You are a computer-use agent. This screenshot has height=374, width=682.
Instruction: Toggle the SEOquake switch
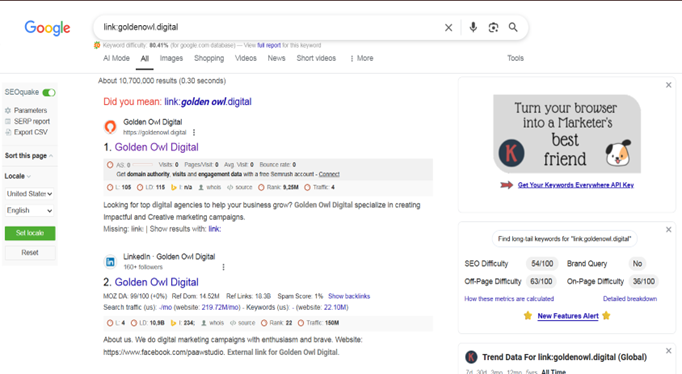[49, 92]
